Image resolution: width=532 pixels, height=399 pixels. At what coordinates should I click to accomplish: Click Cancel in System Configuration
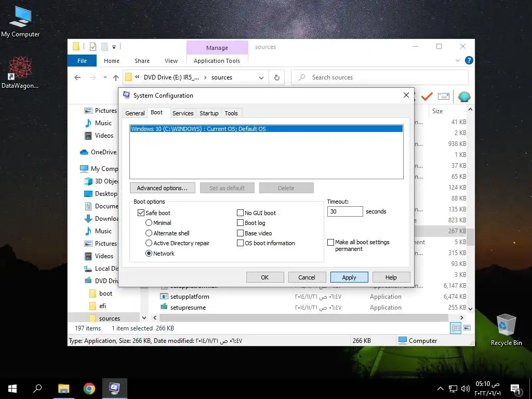(307, 277)
